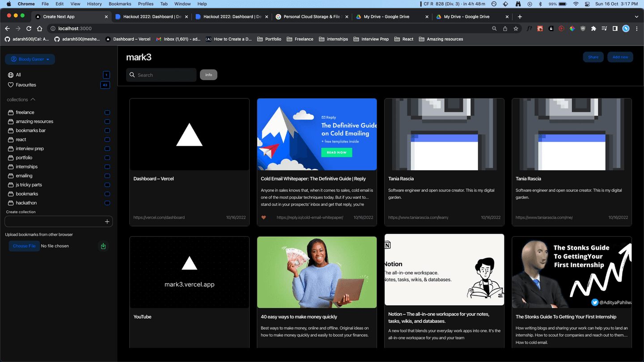Tick the checkbox beside amazing resources
644x362 pixels.
107,122
